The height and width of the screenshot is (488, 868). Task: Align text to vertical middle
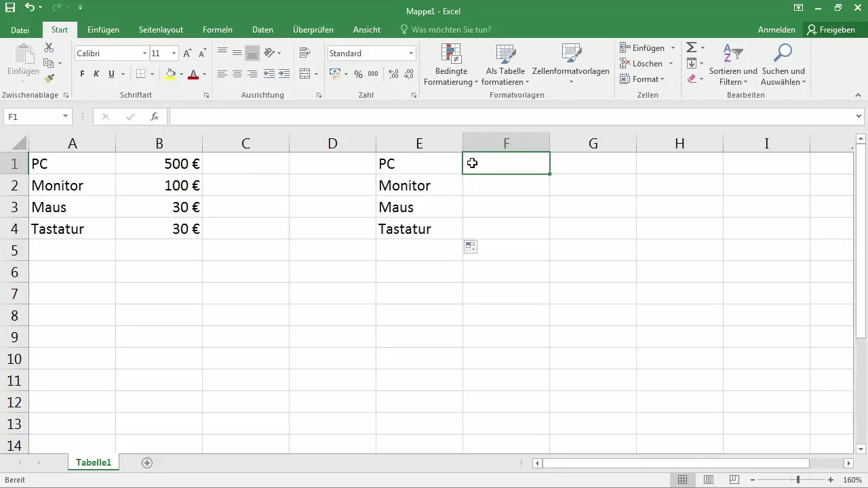point(237,53)
